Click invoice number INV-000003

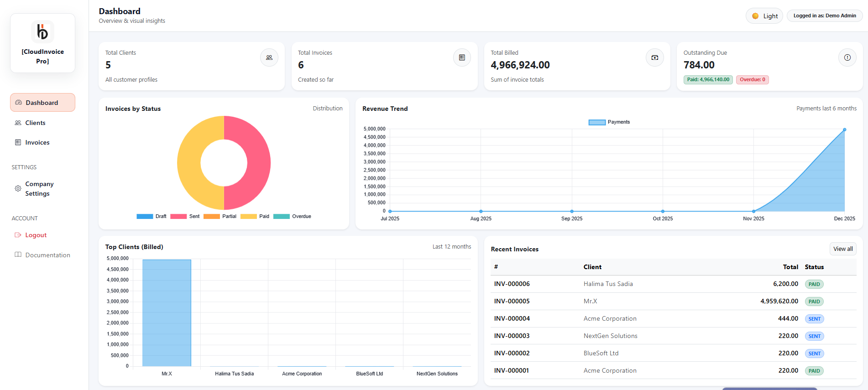[x=512, y=336]
